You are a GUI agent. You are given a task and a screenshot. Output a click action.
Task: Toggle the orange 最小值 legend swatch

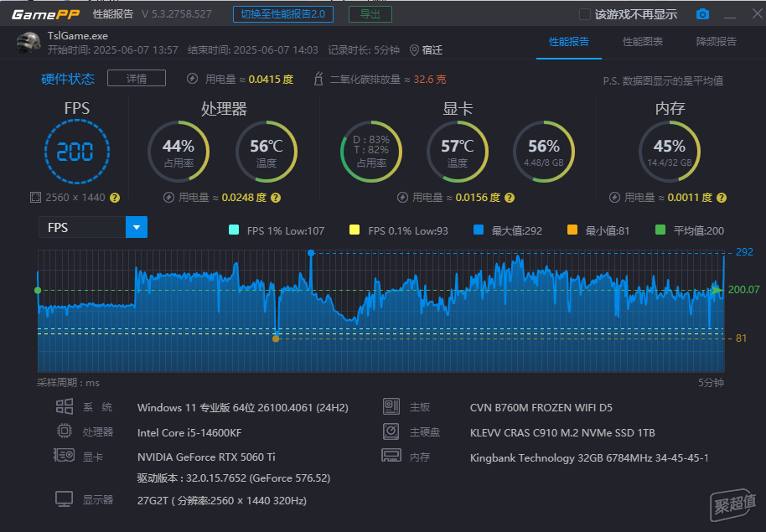572,230
